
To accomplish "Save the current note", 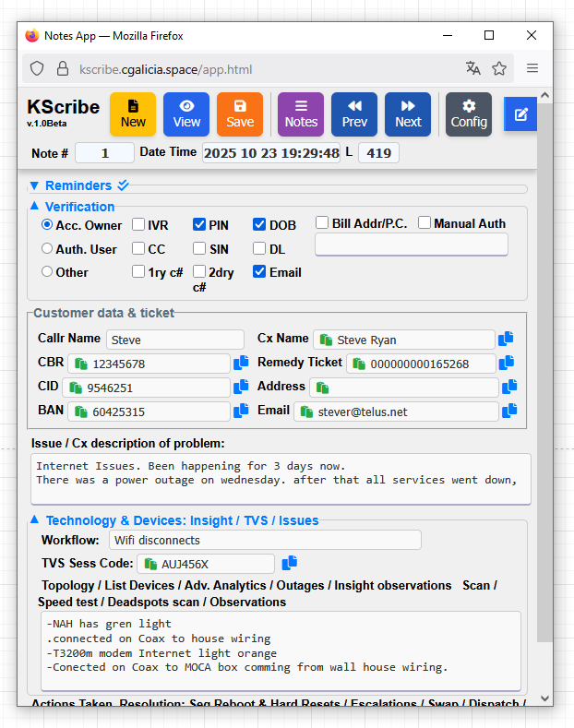I will 240,114.
